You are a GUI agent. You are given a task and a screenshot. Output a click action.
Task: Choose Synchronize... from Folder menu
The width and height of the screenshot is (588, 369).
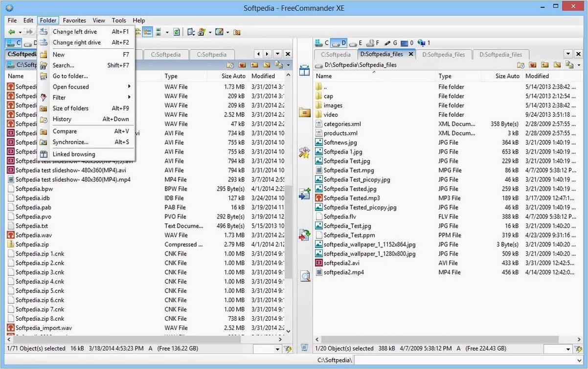tap(86, 142)
